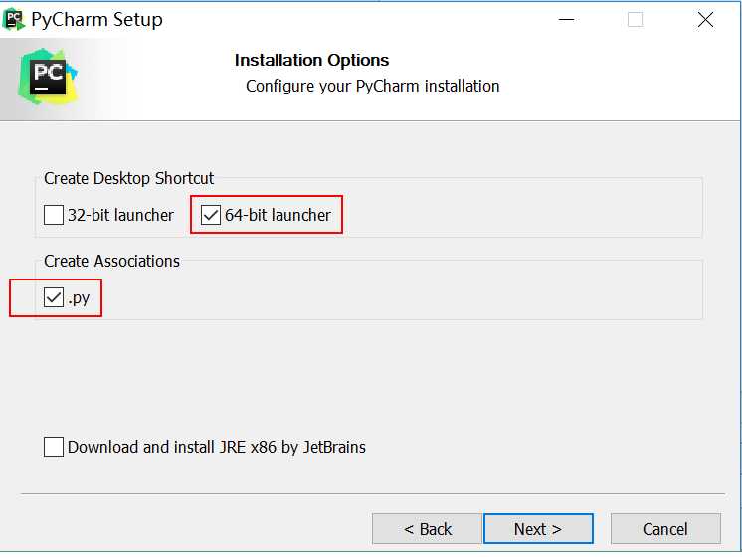Click the '.py' label text
This screenshot has width=742, height=560.
pyautogui.click(x=79, y=298)
